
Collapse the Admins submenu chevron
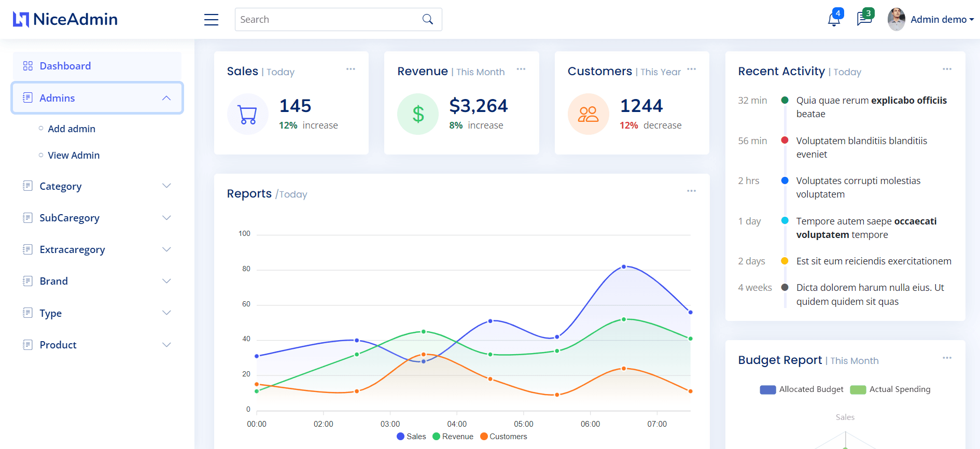166,98
